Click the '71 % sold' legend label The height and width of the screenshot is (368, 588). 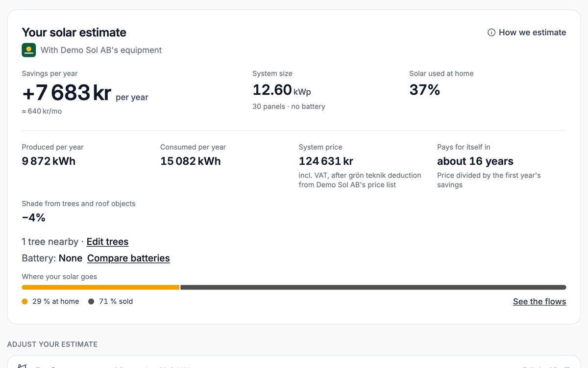coord(116,301)
